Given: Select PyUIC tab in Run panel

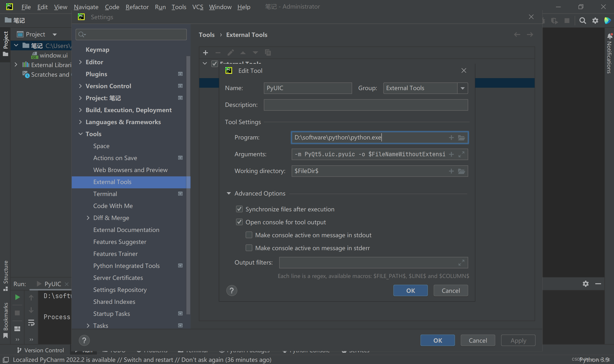Looking at the screenshot, I should click(x=53, y=284).
